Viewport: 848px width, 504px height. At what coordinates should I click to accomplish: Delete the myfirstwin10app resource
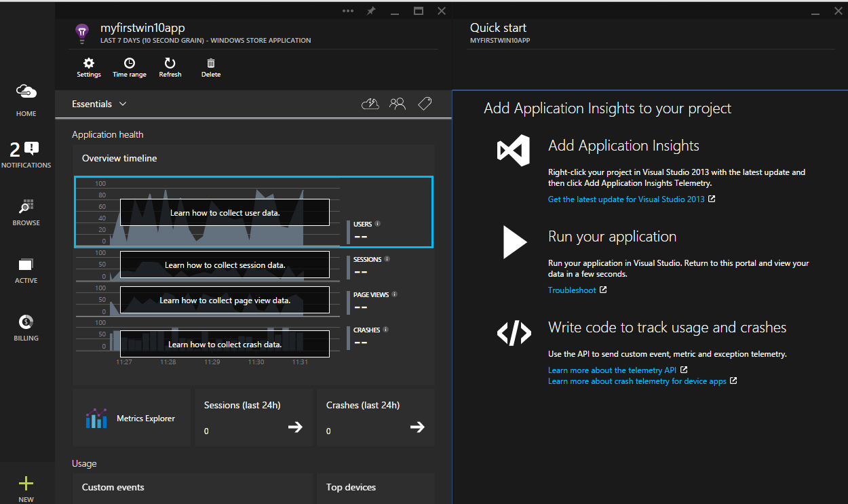tap(211, 67)
